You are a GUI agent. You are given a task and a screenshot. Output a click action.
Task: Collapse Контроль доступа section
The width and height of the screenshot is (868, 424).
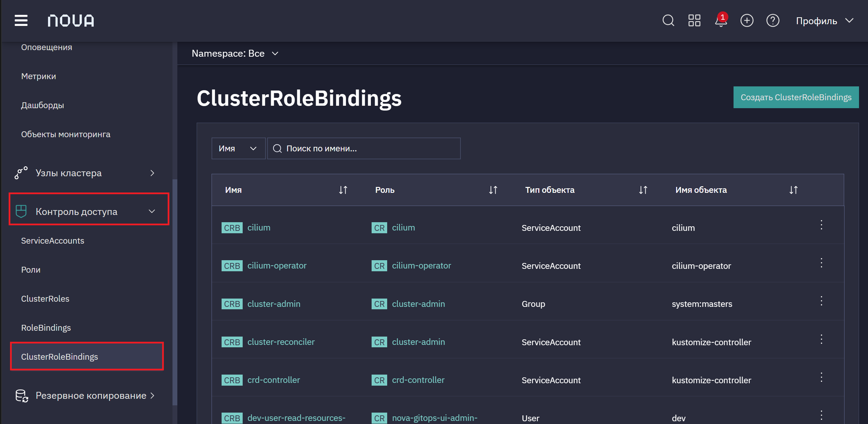click(x=89, y=211)
